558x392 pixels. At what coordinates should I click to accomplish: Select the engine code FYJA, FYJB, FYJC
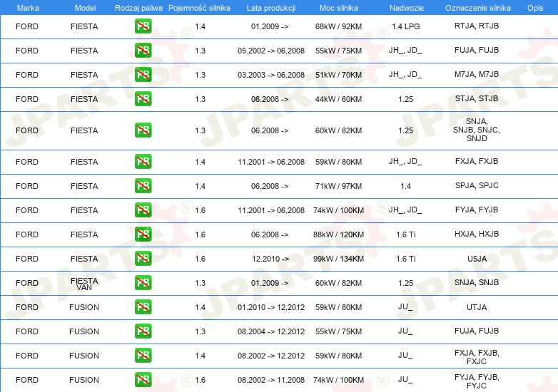[x=477, y=381]
